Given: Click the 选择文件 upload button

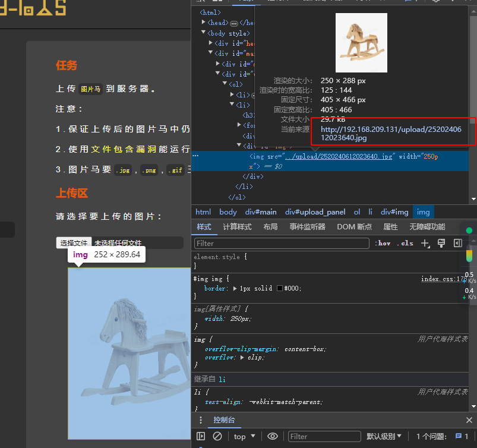Looking at the screenshot, I should click(74, 242).
